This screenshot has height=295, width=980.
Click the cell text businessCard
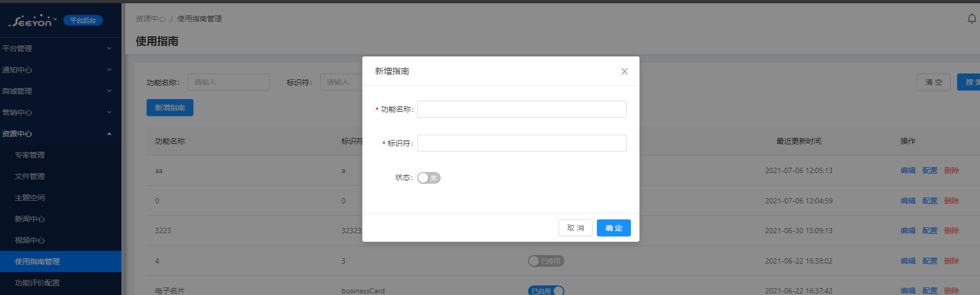click(363, 291)
